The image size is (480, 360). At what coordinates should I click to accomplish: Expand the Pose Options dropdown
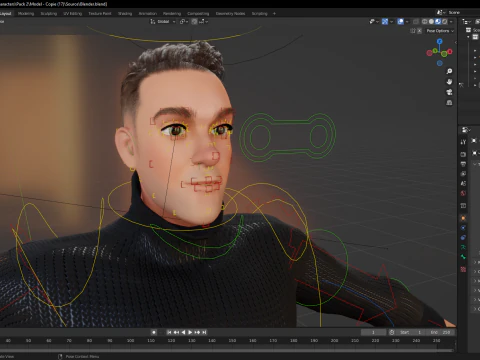pos(440,31)
